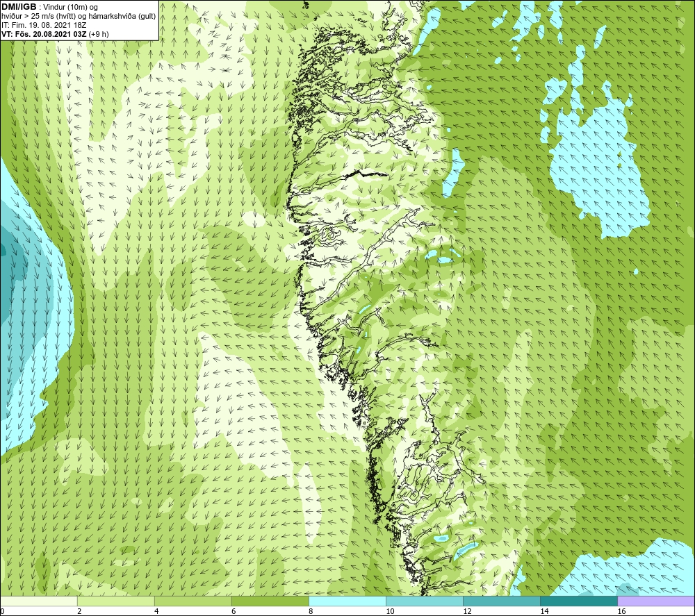
Task: Click the turquoise 10–12 m/s legend swatch
Action: click(x=425, y=601)
